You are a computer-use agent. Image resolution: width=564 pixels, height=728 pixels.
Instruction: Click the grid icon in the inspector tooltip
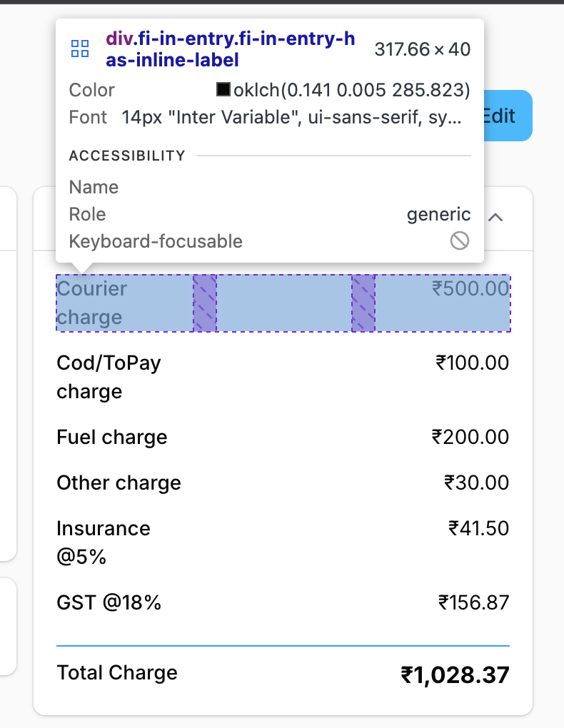[x=80, y=49]
